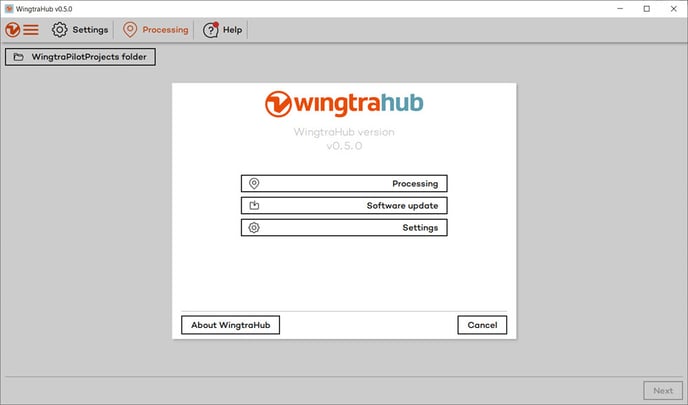Click the Processing pin icon in toolbar
The height and width of the screenshot is (405, 688).
tap(130, 30)
